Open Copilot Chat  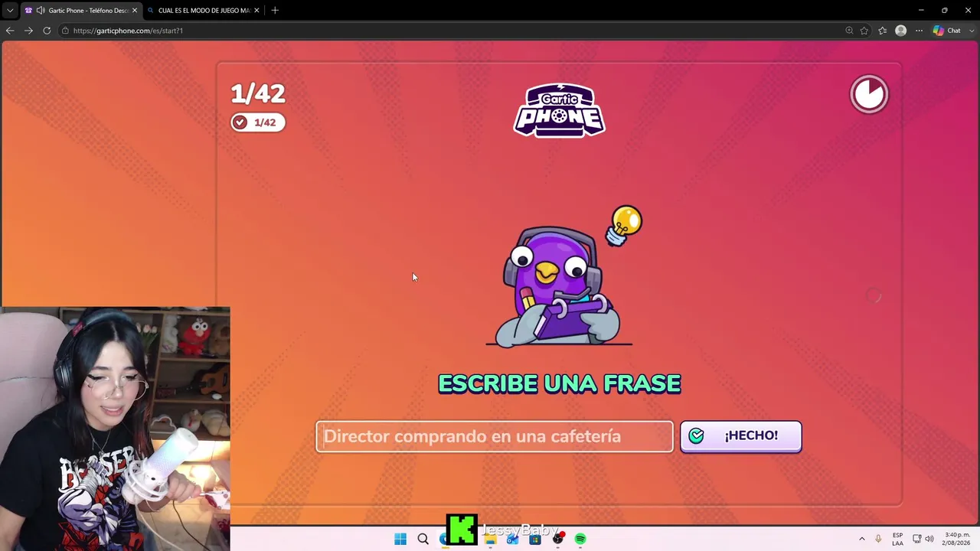coord(946,31)
